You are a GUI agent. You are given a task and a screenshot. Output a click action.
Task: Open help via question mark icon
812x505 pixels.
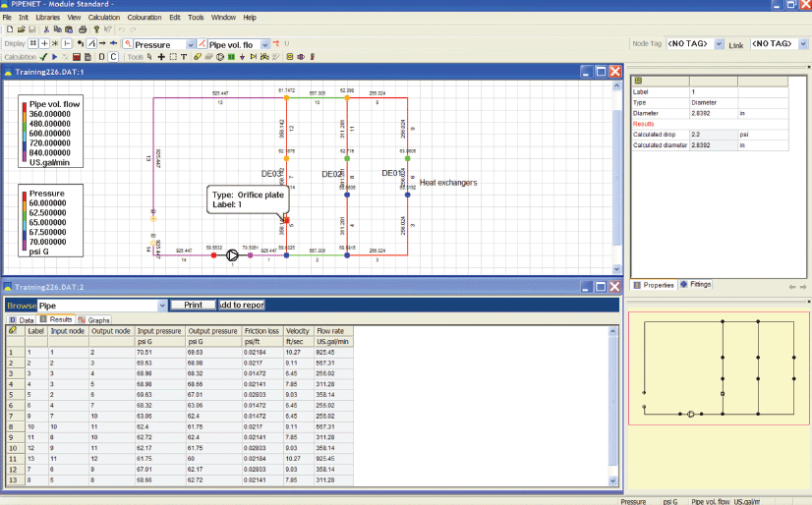point(96,30)
